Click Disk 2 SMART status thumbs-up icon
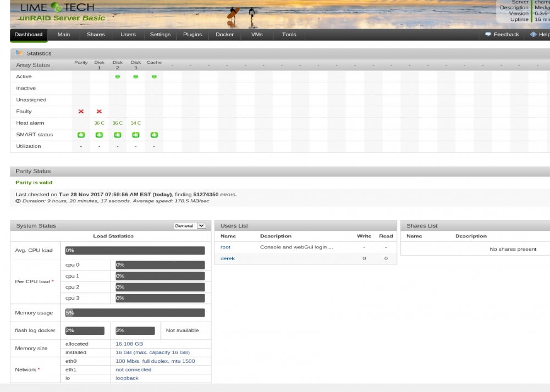Viewport: 550px width, 392px height. click(118, 135)
